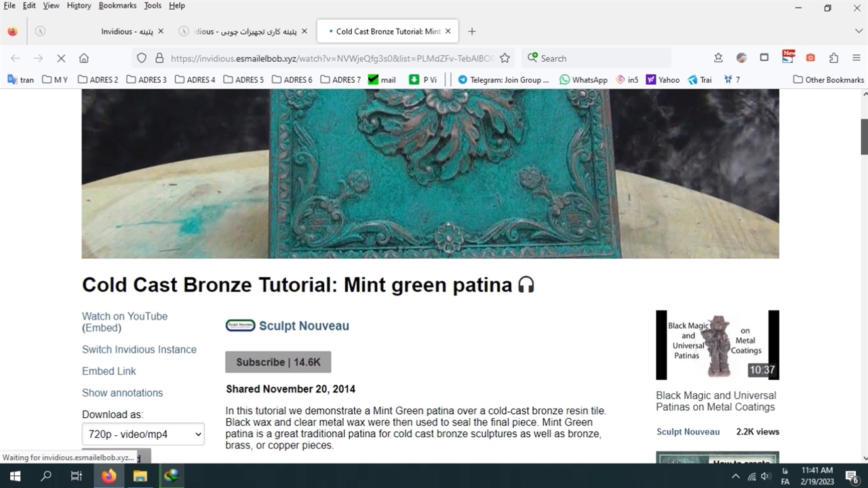Viewport: 868px width, 488px height.
Task: Click the site padlock security icon
Action: pyautogui.click(x=159, y=58)
